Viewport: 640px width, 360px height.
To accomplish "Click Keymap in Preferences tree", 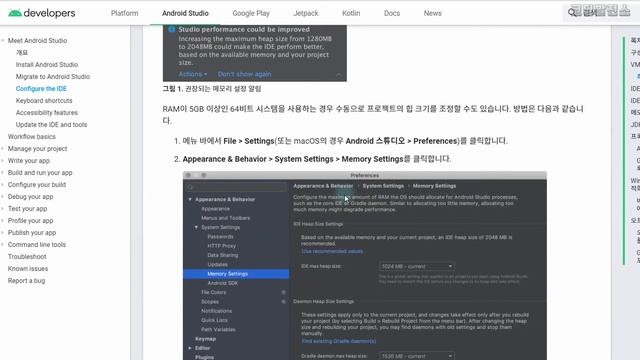I will (x=205, y=339).
